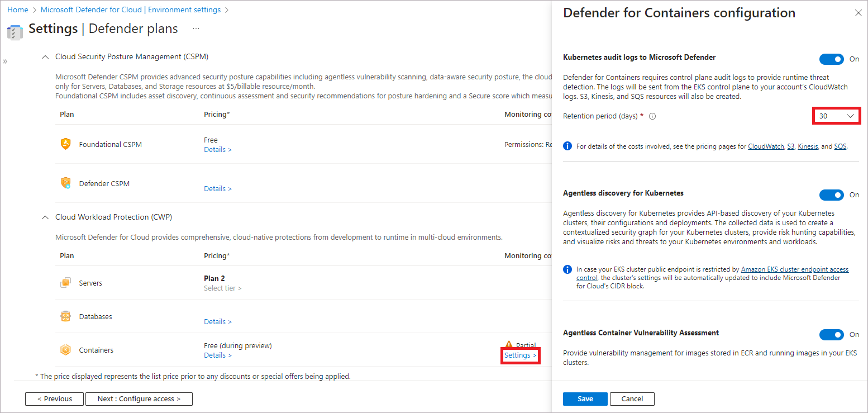Viewport: 868px width, 413px height.
Task: Click the blue info icon by EKS endpoint note
Action: [x=567, y=269]
